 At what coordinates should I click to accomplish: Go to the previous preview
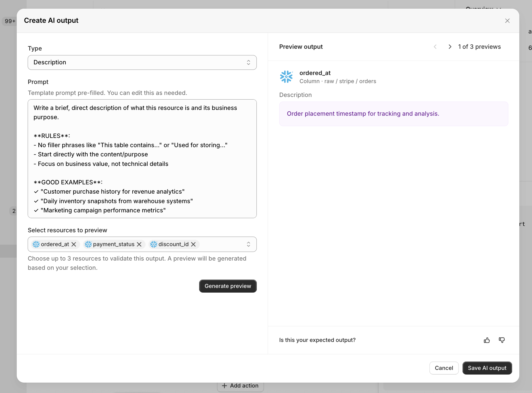tap(435, 47)
